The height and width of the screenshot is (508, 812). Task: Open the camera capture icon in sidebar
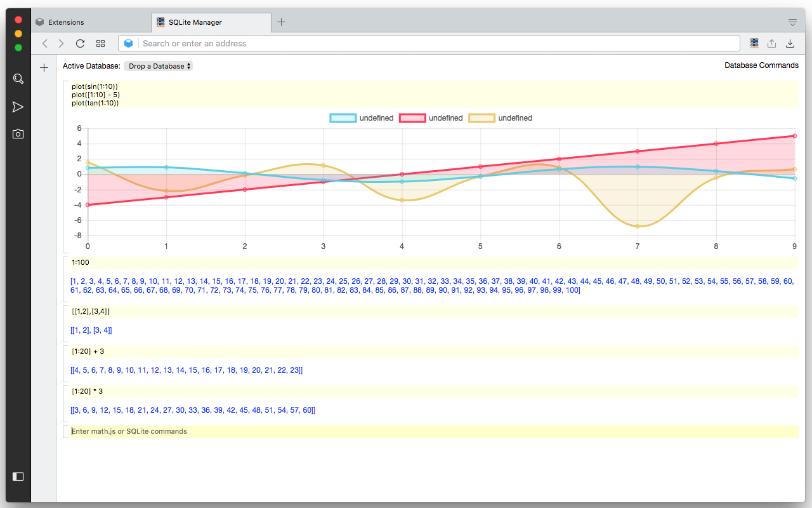pos(18,133)
